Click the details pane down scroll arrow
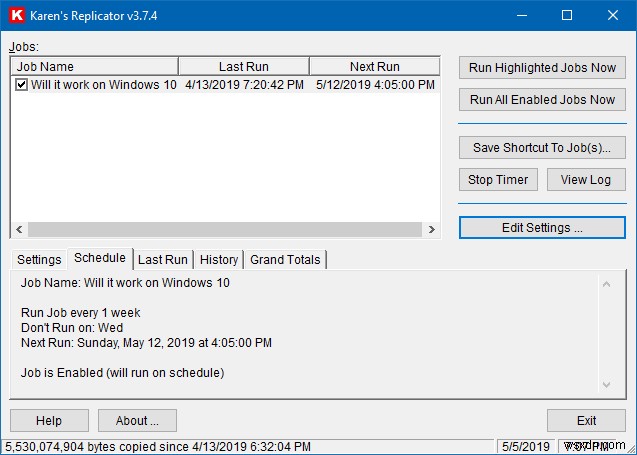Screen dimensions: 637x455 (x=607, y=384)
